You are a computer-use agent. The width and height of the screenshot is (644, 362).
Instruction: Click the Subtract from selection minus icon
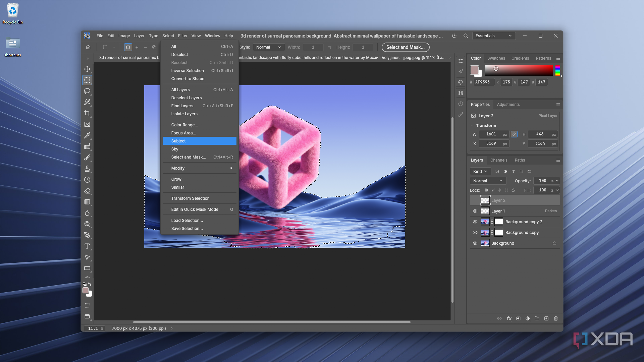point(146,47)
